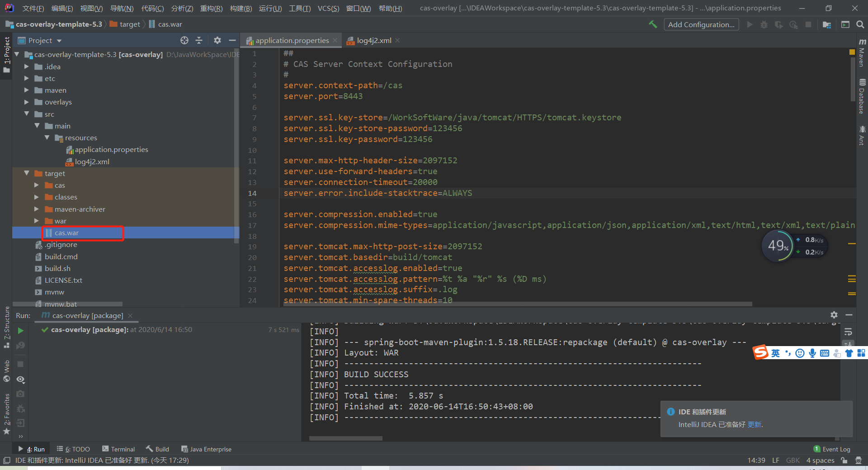Click the yellow inspection indicator square
This screenshot has height=470, width=868.
coord(852,52)
